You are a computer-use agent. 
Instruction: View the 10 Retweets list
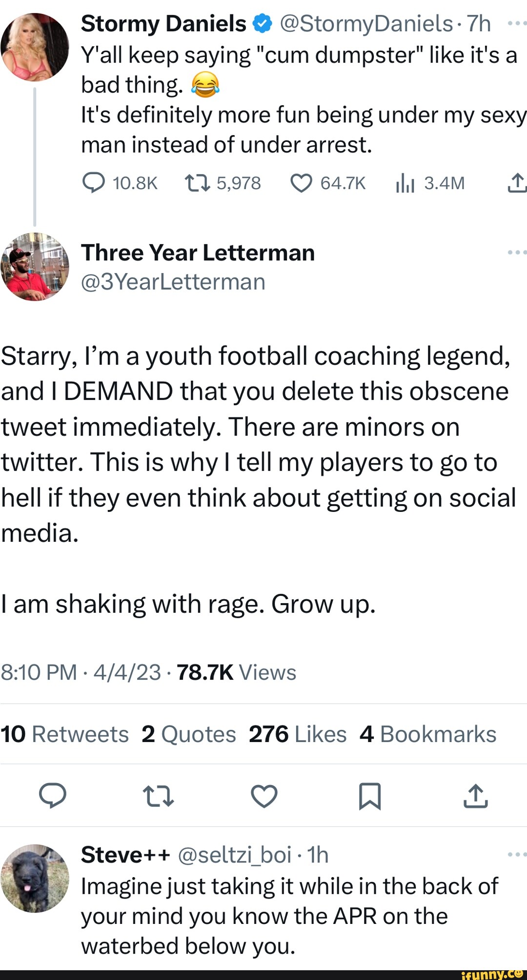(x=64, y=734)
